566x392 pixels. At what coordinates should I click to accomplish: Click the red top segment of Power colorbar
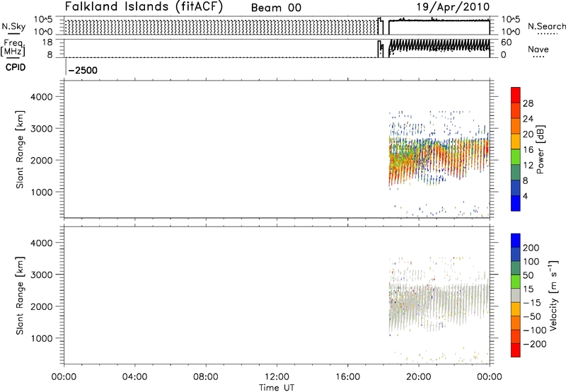coord(516,95)
